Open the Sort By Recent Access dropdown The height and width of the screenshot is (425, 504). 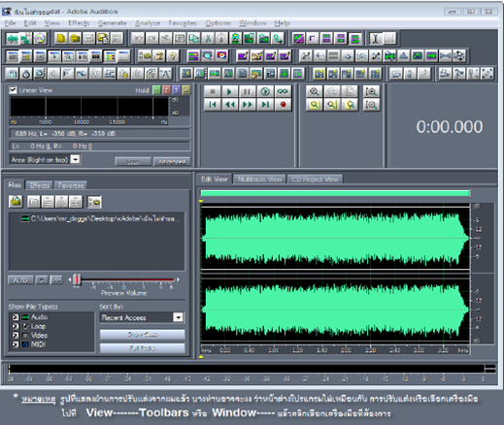click(178, 317)
